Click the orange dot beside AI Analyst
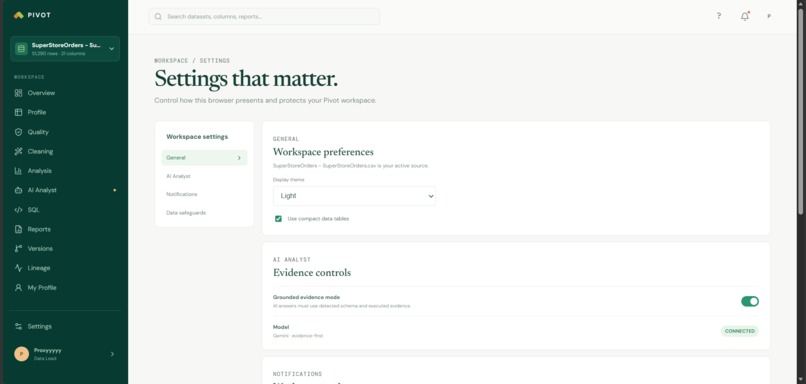The width and height of the screenshot is (806, 384). [x=114, y=190]
